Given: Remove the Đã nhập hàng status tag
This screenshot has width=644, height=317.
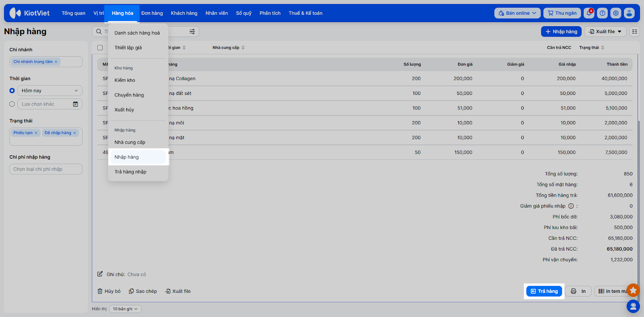Looking at the screenshot, I should pos(74,133).
